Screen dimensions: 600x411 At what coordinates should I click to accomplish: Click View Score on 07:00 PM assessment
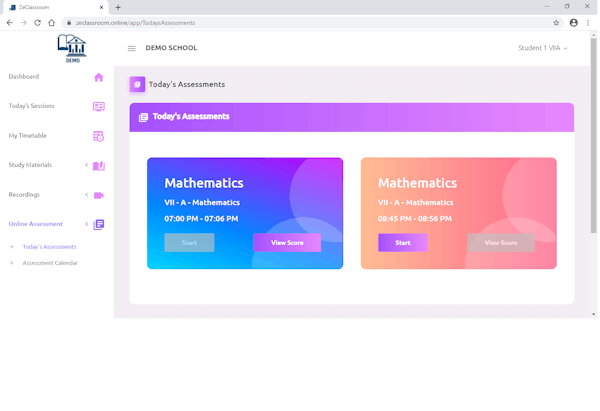(x=287, y=243)
